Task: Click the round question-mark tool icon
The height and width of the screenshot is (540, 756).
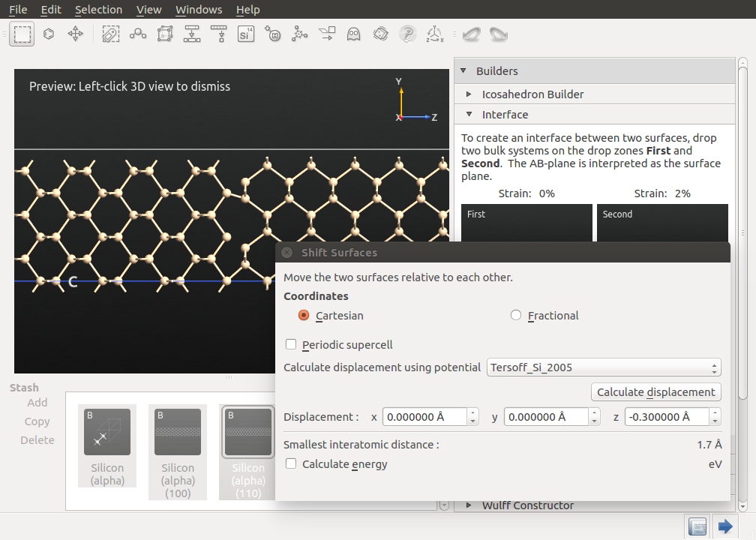Action: tap(408, 34)
